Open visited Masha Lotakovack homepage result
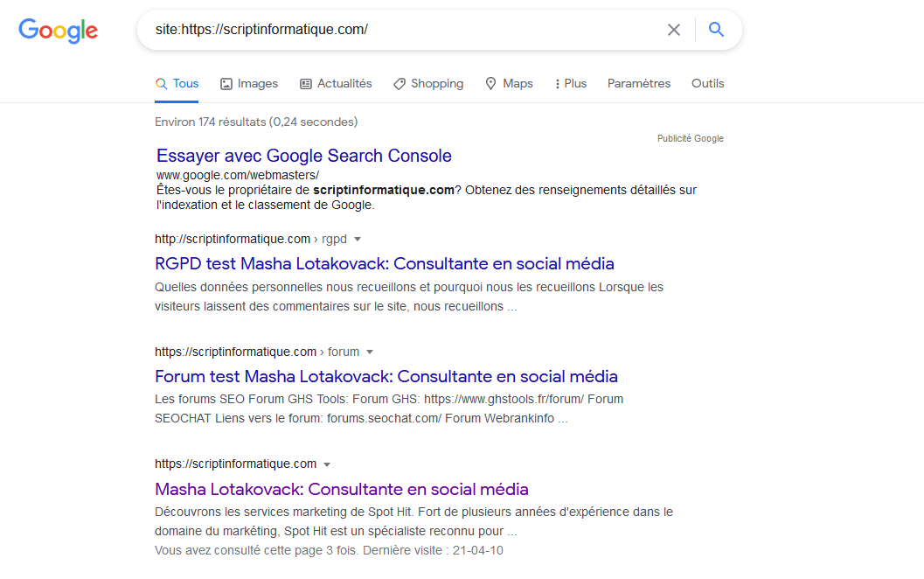This screenshot has height=579, width=924. (x=342, y=490)
